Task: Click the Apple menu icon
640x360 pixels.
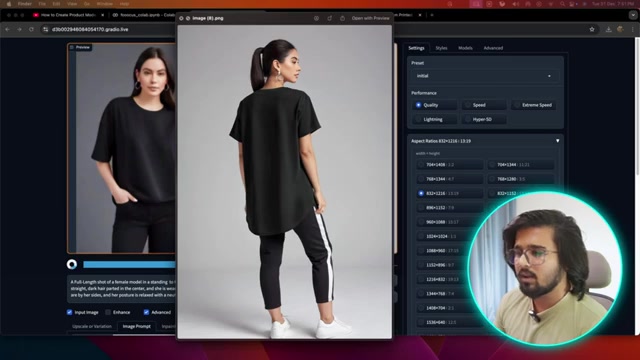Action: [x=9, y=4]
